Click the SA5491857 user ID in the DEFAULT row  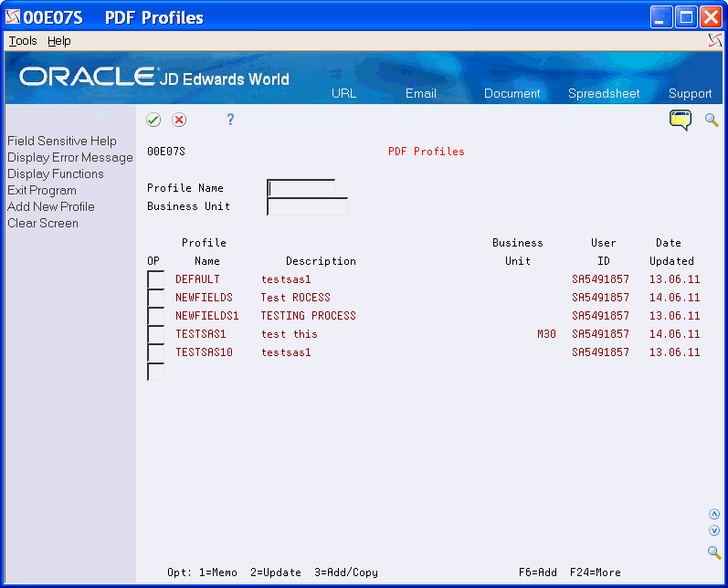click(600, 279)
